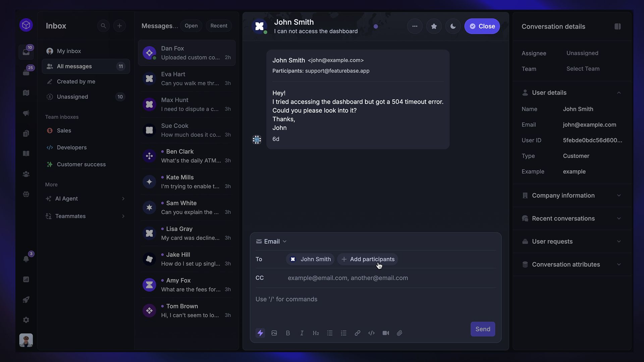Send the email reply
The width and height of the screenshot is (644, 362).
pyautogui.click(x=483, y=329)
